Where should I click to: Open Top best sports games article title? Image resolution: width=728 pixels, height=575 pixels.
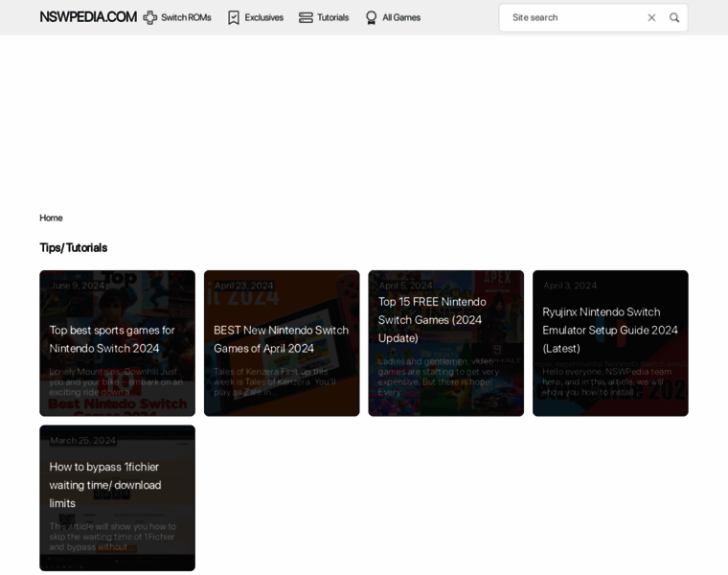112,339
